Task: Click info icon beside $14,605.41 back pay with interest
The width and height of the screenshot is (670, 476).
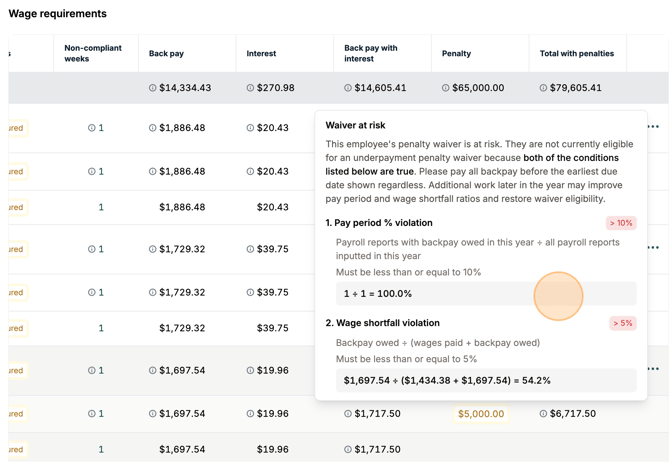Action: tap(348, 88)
